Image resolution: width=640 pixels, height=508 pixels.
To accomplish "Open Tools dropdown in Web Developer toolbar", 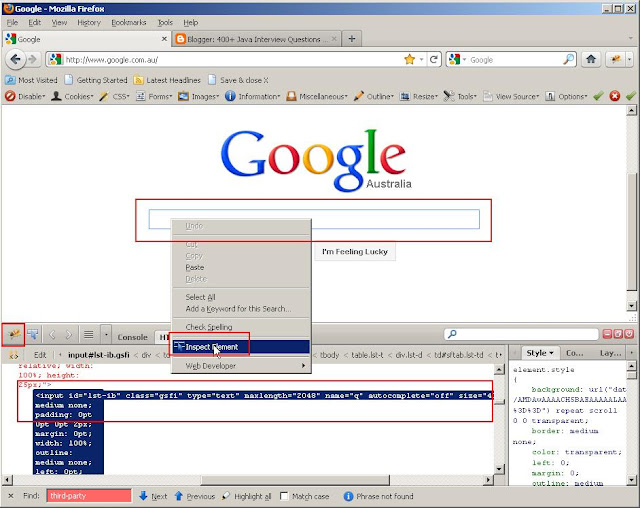I will 460,96.
